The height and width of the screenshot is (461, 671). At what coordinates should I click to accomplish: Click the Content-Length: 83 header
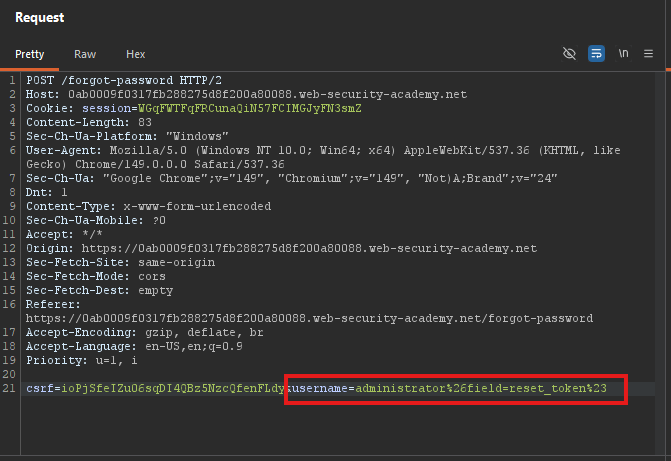pyautogui.click(x=89, y=122)
